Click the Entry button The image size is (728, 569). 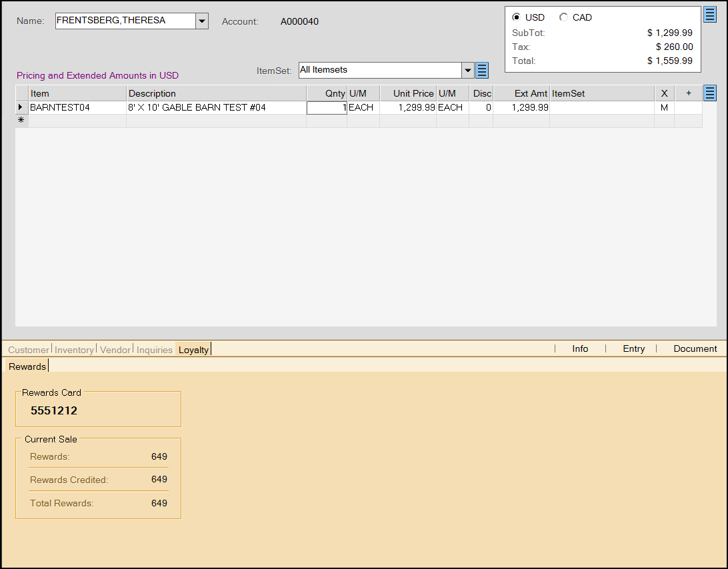pos(633,348)
